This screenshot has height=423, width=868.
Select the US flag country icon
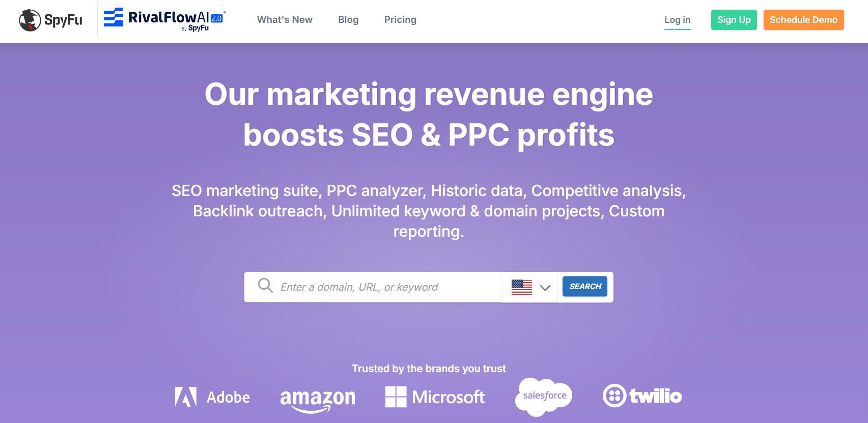(x=521, y=287)
